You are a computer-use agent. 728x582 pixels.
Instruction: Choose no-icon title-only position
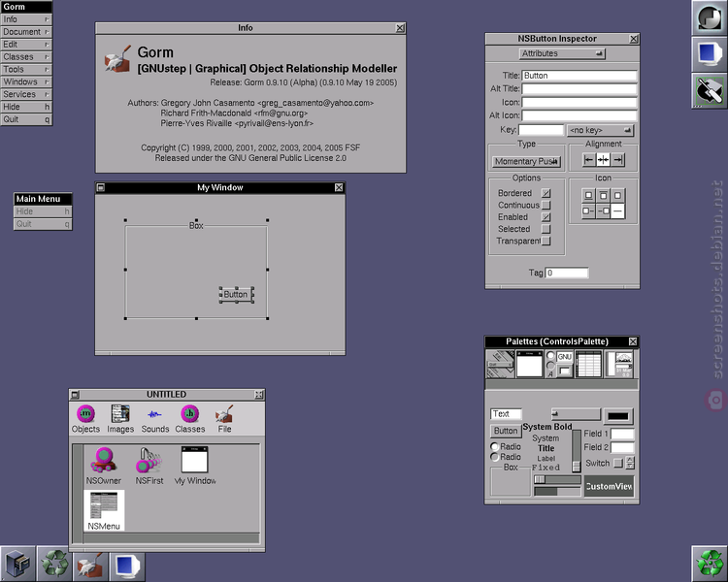coord(617,211)
